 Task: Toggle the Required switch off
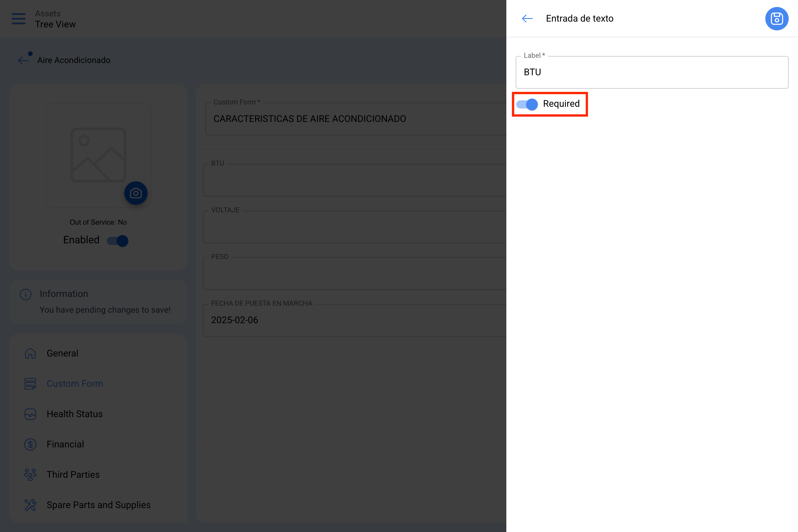tap(527, 104)
